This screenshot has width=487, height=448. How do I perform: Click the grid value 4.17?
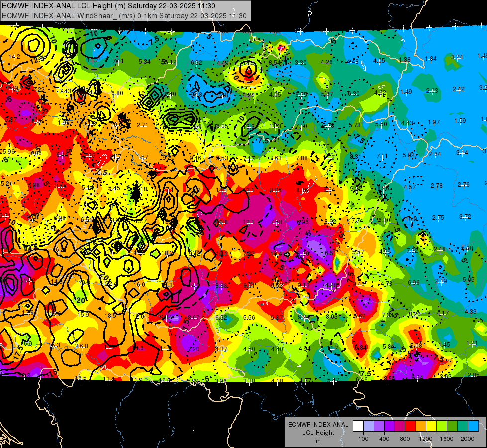443,313
